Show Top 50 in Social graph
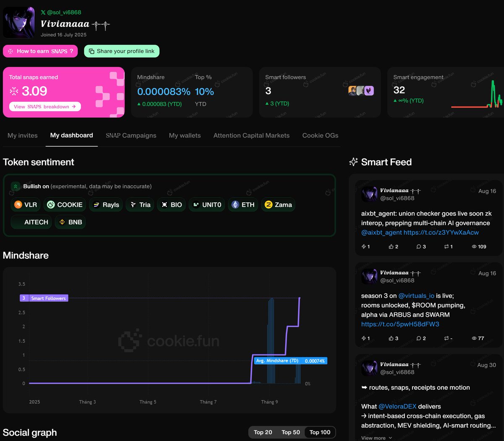The image size is (504, 441). [x=291, y=432]
